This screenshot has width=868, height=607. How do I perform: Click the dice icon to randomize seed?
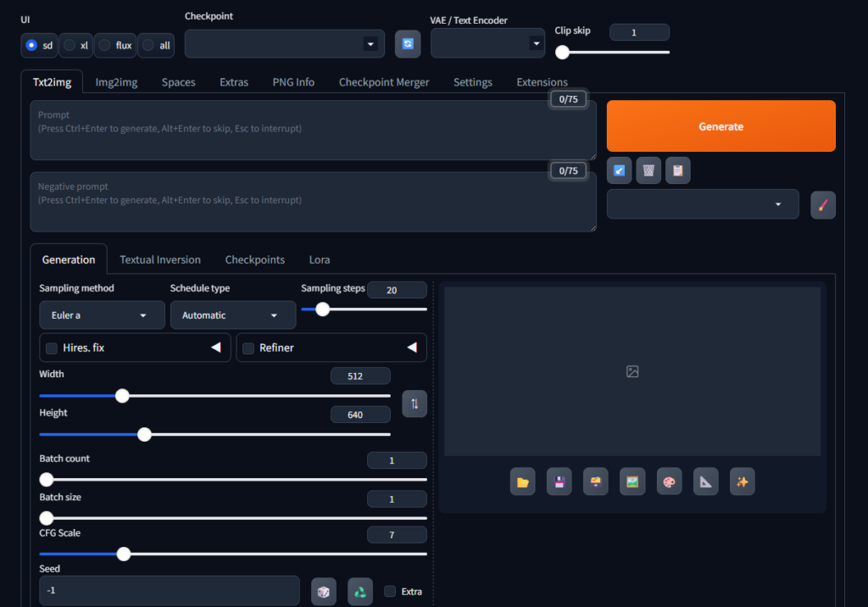[x=324, y=592]
